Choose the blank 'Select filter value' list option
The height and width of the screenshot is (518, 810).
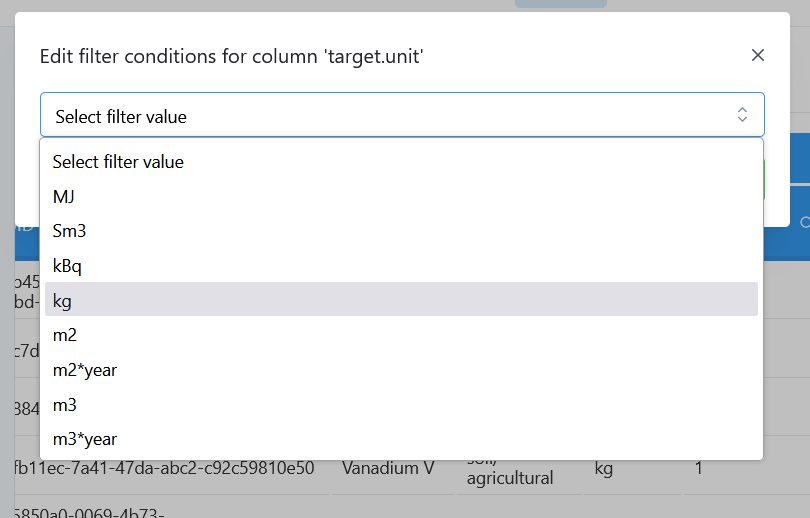(401, 162)
